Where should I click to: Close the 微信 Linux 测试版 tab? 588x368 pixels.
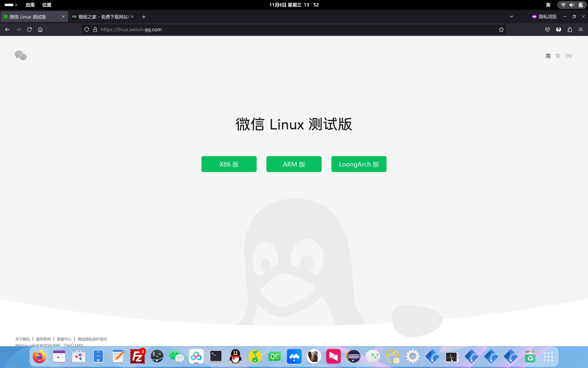click(63, 17)
